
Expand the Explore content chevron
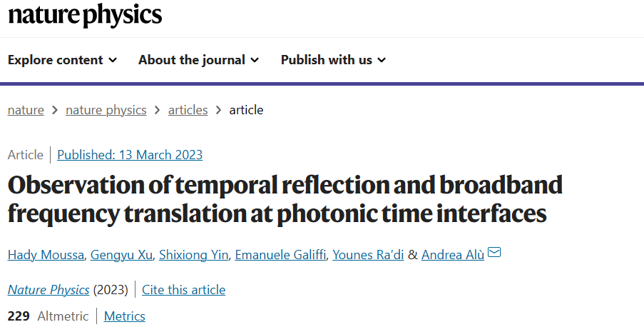(113, 60)
